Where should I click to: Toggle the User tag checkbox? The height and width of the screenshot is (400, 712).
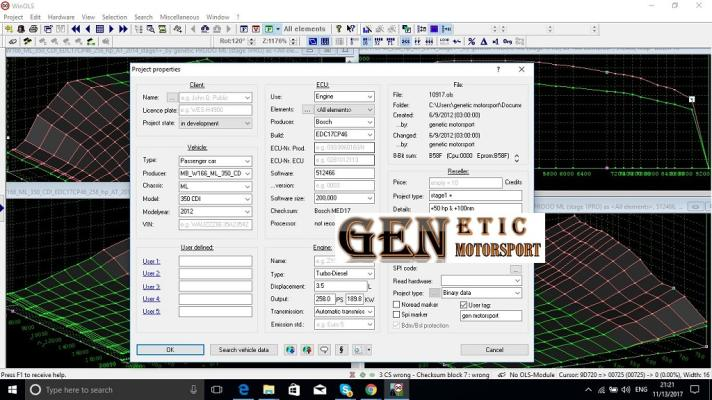tap(463, 304)
